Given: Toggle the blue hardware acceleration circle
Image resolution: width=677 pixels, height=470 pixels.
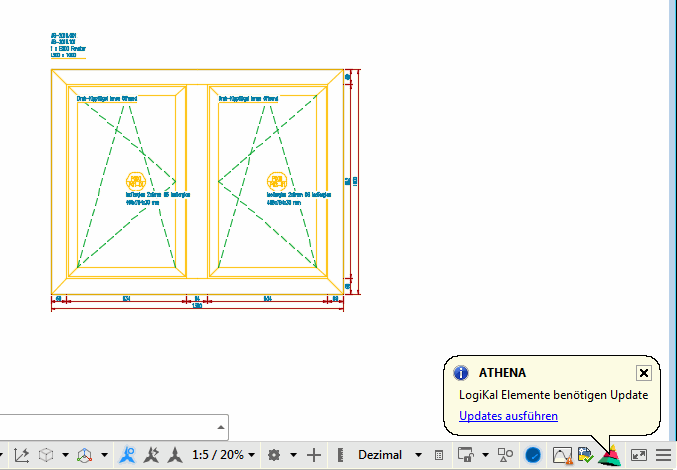Looking at the screenshot, I should tap(533, 455).
